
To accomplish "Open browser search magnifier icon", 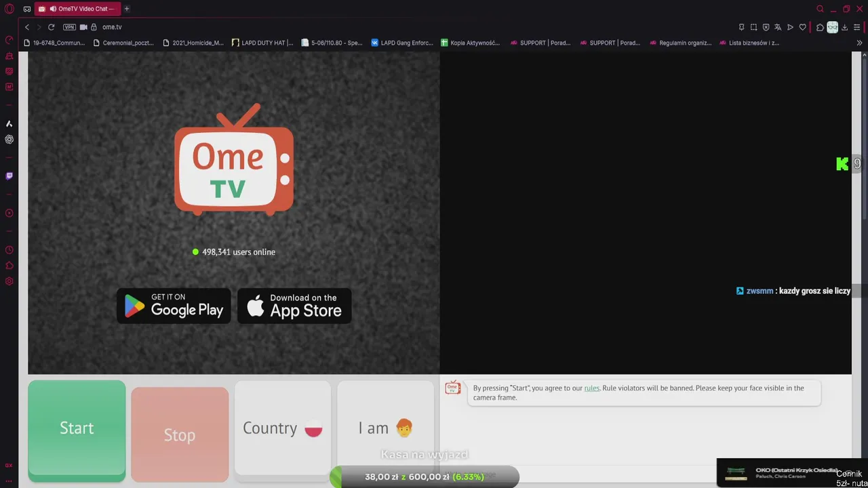I will 820,9.
